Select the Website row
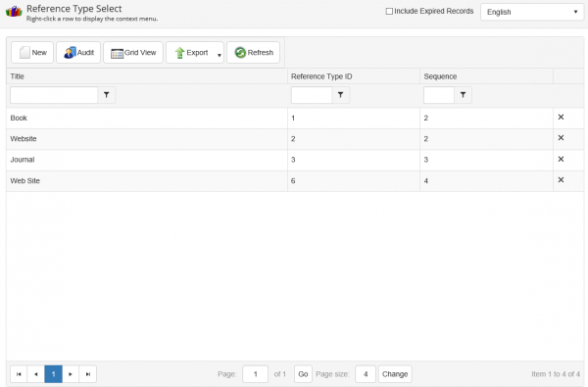The width and height of the screenshot is (588, 387). tap(295, 139)
